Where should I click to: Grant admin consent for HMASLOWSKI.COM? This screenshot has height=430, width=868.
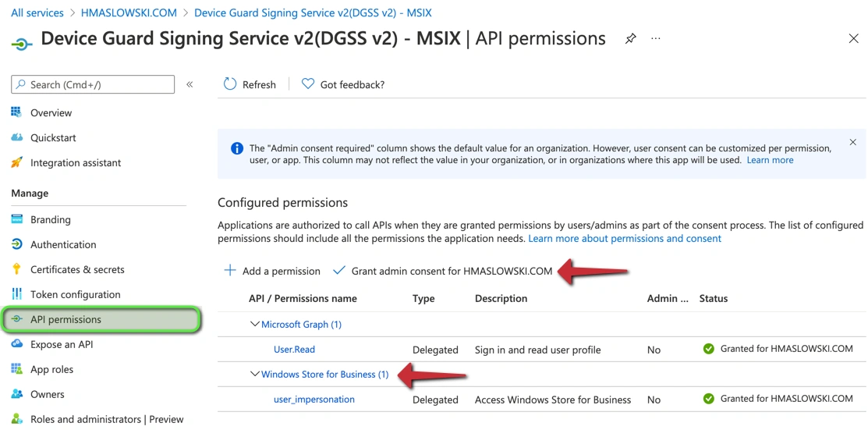tap(443, 271)
